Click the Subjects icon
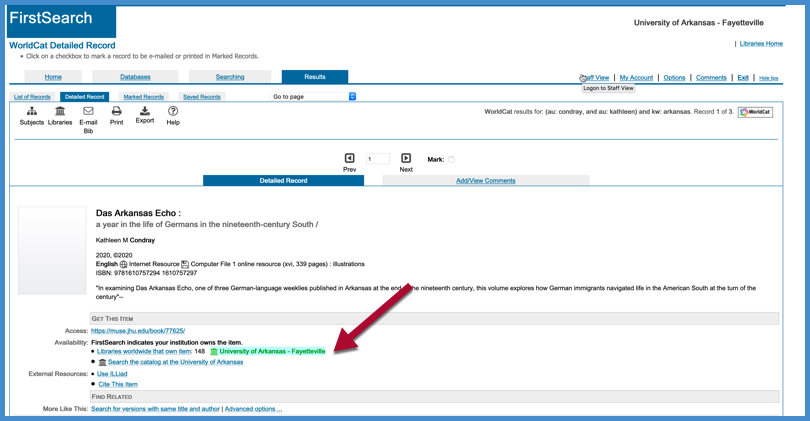 pos(32,112)
